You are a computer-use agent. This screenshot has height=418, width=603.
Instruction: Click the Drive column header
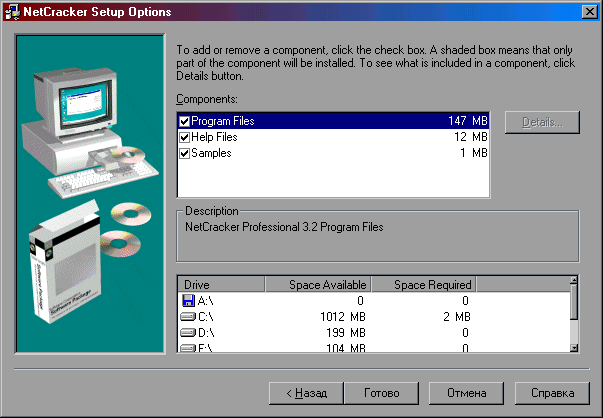[x=221, y=285]
